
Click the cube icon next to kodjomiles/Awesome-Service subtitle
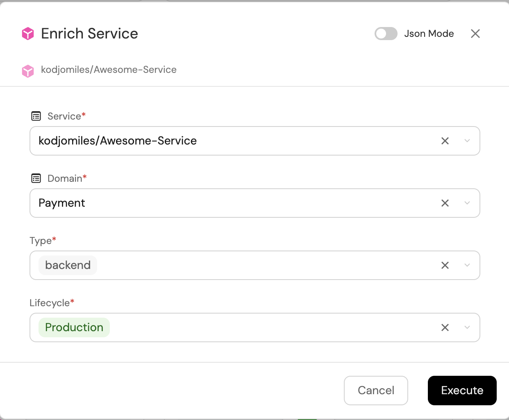pos(28,71)
